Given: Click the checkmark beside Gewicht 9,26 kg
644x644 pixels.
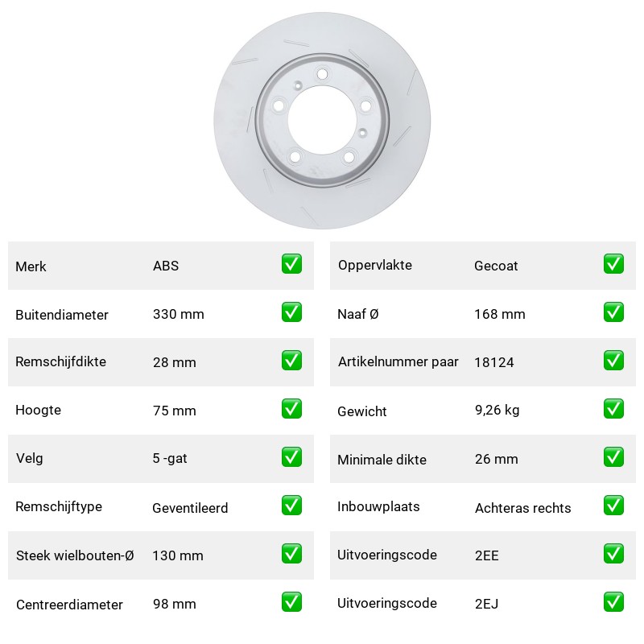Looking at the screenshot, I should (613, 409).
